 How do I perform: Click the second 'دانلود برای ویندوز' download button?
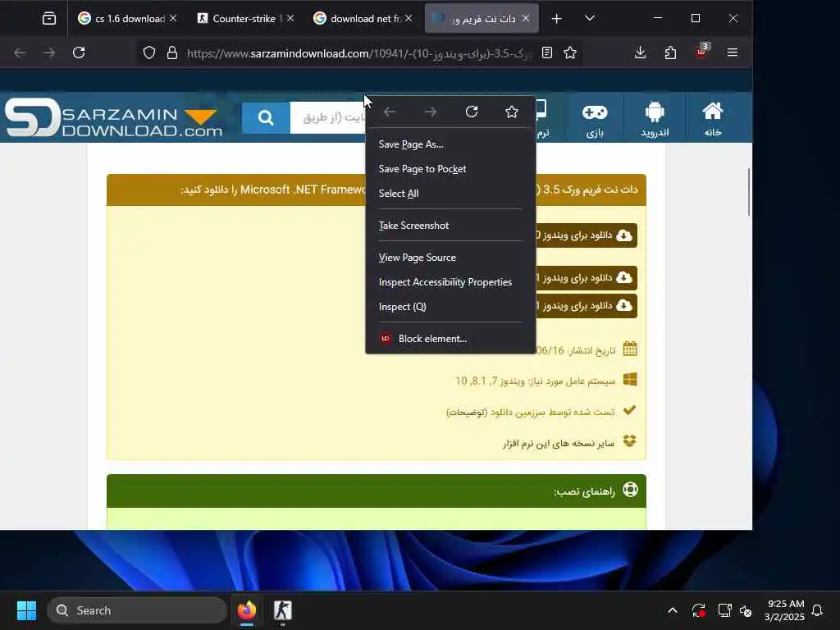coord(586,277)
